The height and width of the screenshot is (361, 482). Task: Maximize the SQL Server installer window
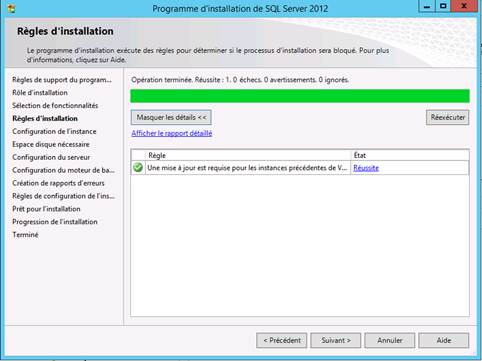[x=443, y=6]
